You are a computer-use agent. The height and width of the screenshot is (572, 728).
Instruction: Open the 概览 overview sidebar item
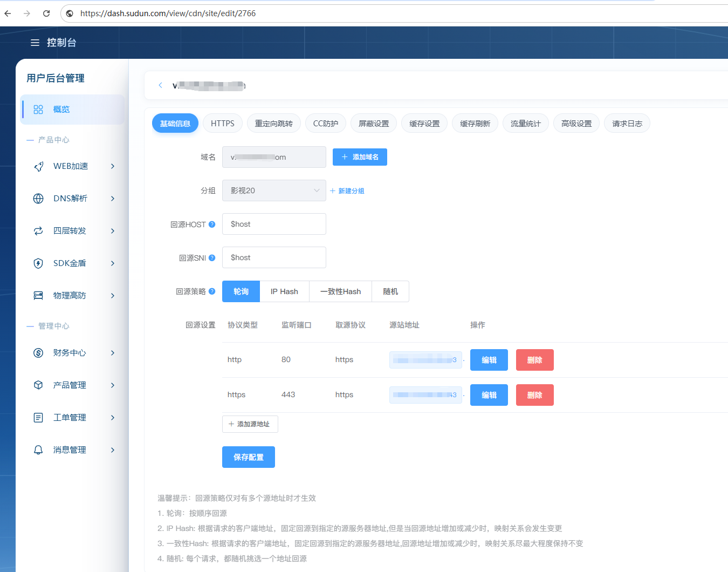pyautogui.click(x=72, y=110)
